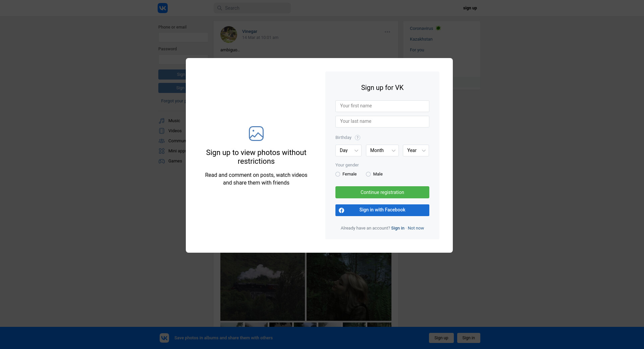Click the Games controller icon

pos(162,161)
